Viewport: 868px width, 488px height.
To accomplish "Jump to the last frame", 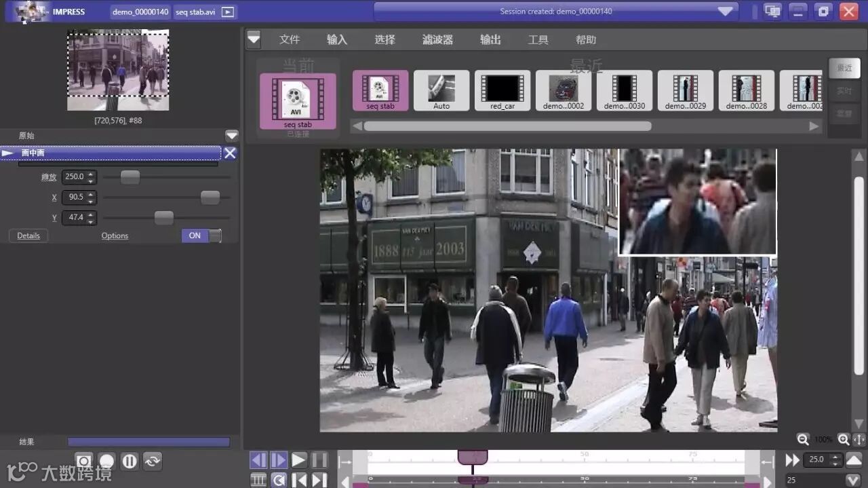I will pyautogui.click(x=319, y=480).
